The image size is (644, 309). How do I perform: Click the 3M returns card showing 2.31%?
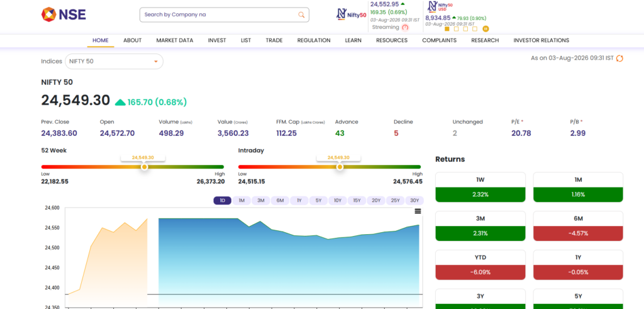(480, 226)
